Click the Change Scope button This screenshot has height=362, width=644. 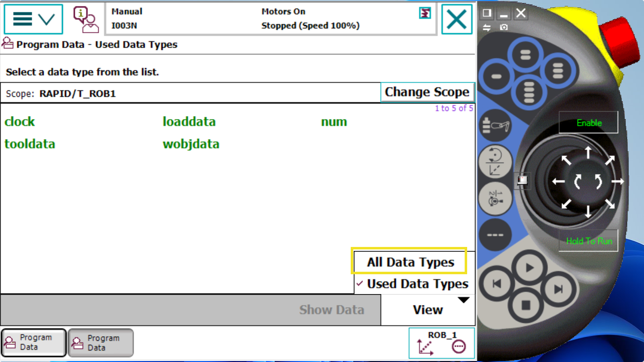coord(427,92)
